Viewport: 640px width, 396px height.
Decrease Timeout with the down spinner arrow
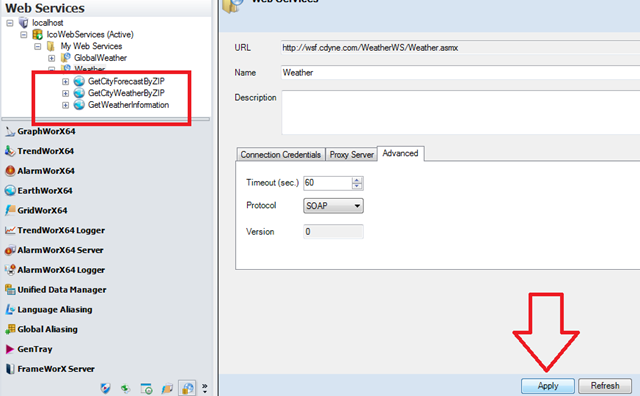point(357,186)
